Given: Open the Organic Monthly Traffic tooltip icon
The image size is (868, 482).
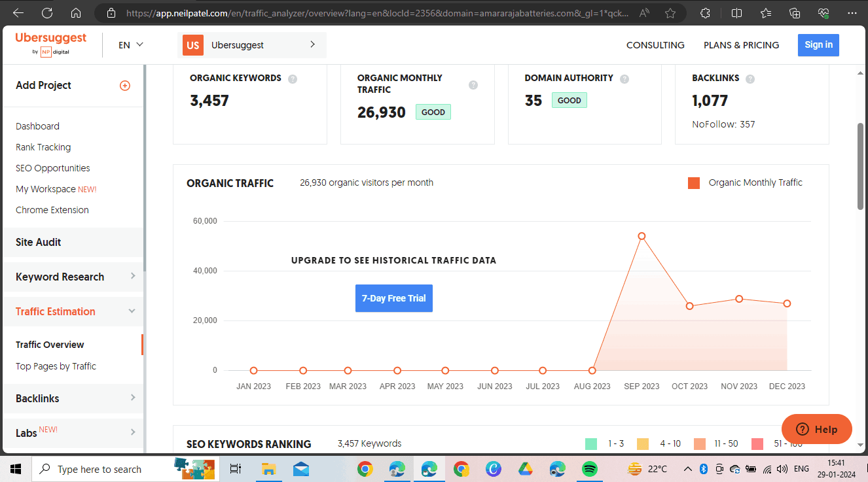Looking at the screenshot, I should coord(473,84).
